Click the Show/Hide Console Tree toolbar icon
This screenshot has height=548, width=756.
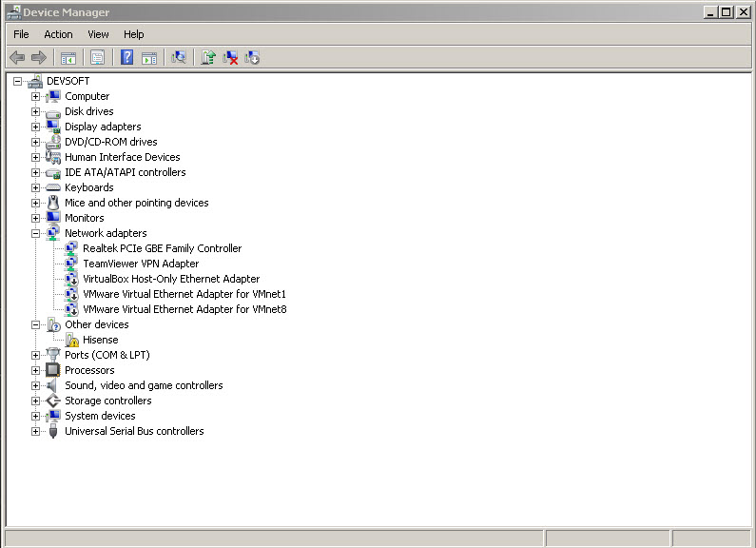68,58
